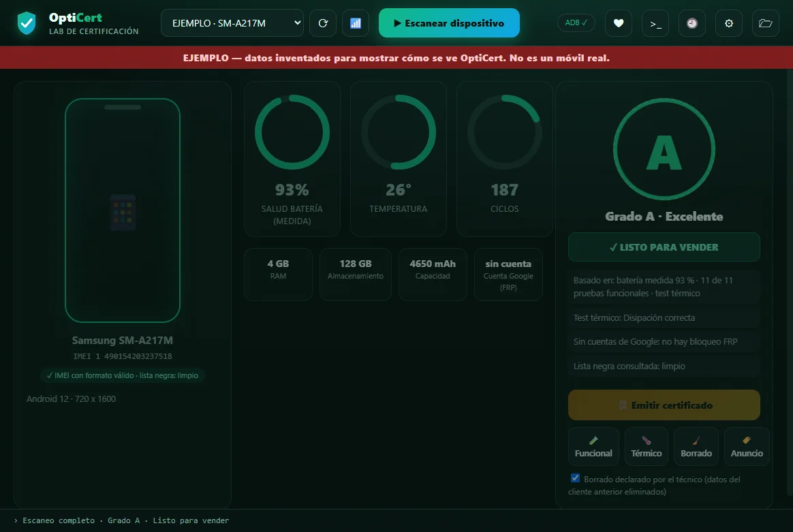The image size is (793, 532).
Task: Click Escanear dispositivo button
Action: pyautogui.click(x=449, y=22)
